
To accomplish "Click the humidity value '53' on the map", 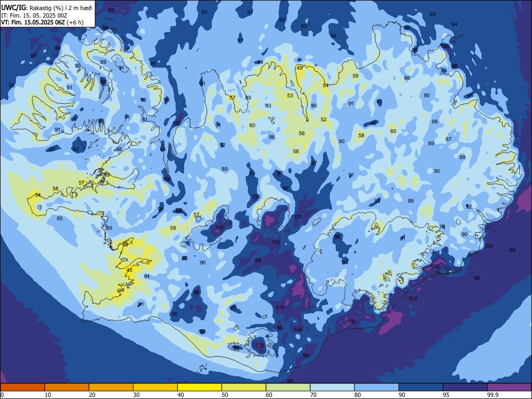I will click(290, 96).
